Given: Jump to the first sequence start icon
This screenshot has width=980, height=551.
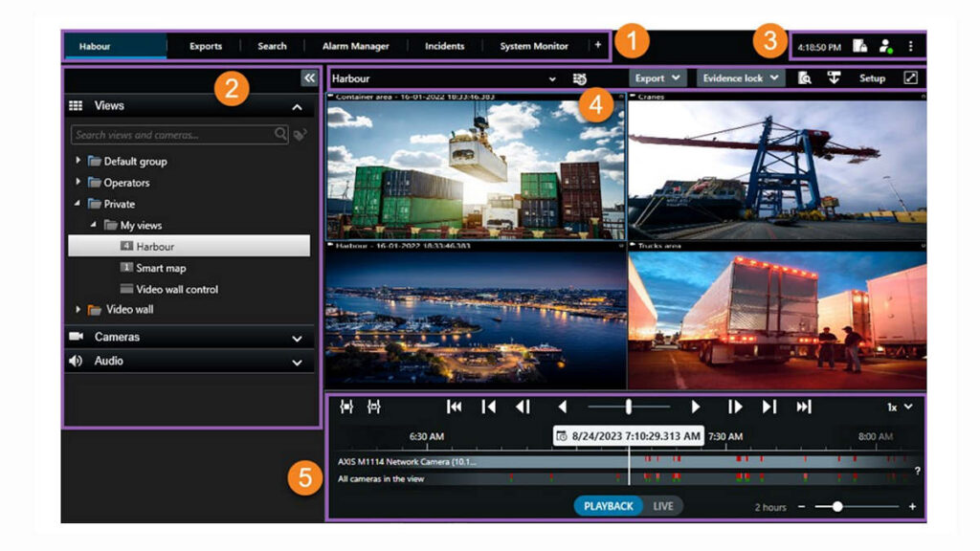Looking at the screenshot, I should (455, 407).
